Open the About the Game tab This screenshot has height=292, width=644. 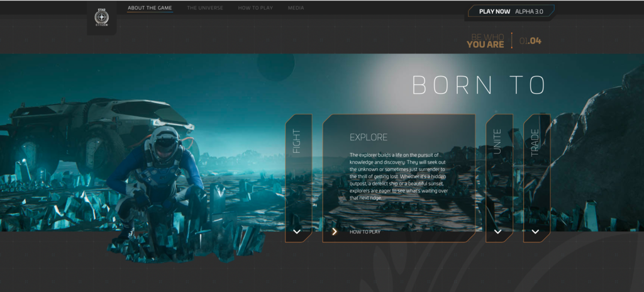150,8
